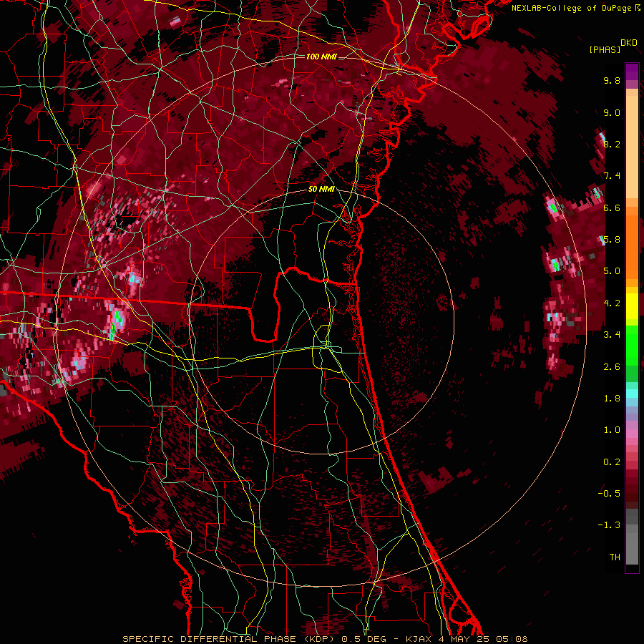
Task: Click the 1.8 value on color scale
Action: click(x=612, y=399)
